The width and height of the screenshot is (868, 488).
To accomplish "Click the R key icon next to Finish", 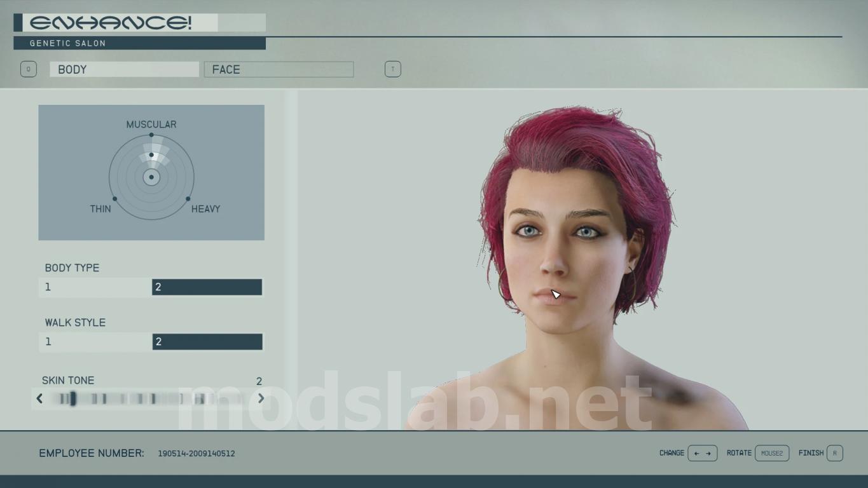I will (x=835, y=453).
